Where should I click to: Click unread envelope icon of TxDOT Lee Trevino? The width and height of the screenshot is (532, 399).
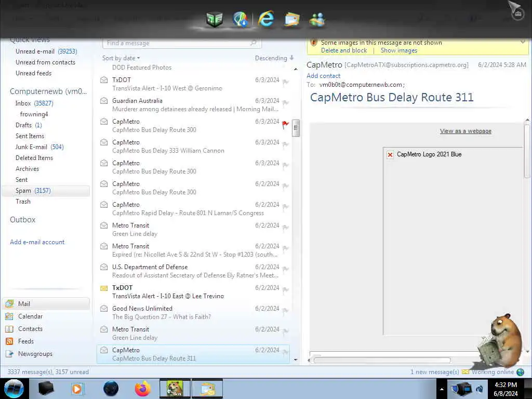tap(104, 288)
